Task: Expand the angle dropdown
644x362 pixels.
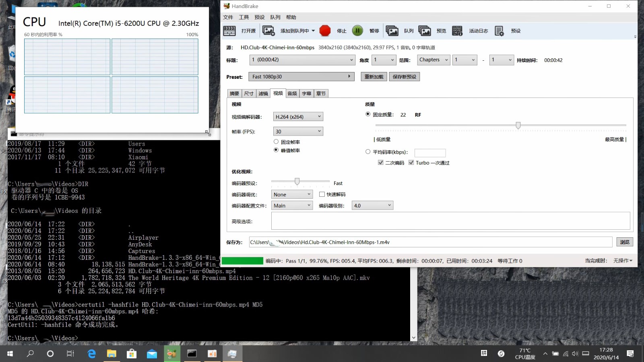Action: 384,60
